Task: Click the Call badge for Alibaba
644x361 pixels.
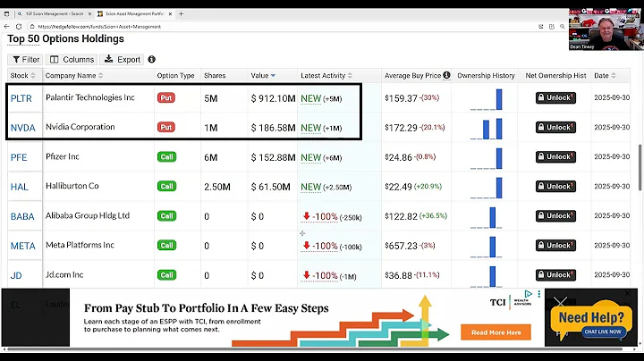Action: tap(166, 215)
